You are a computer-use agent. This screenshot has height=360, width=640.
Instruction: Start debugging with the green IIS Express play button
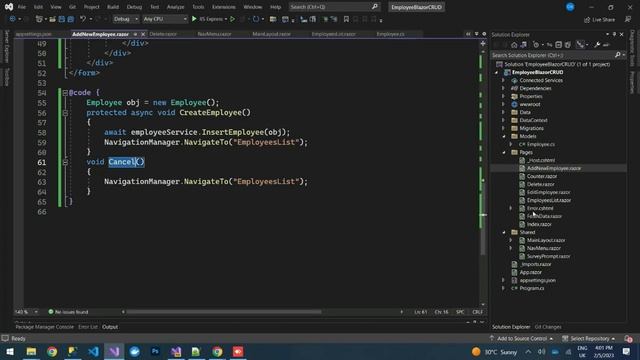click(194, 19)
